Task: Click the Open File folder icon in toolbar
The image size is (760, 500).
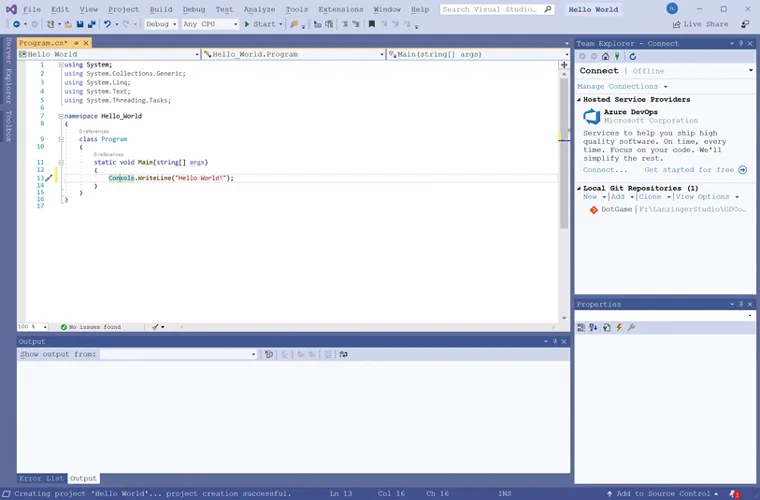Action: click(69, 24)
